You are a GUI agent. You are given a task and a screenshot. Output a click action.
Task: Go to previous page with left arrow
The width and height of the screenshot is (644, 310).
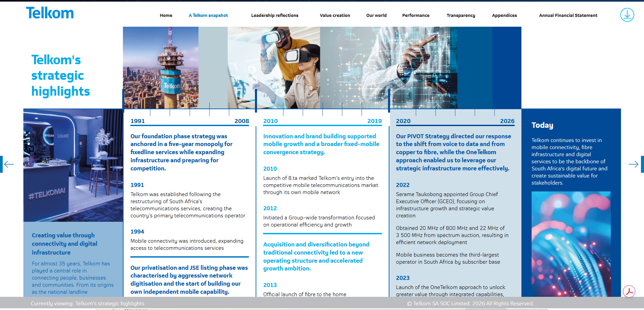(8, 164)
